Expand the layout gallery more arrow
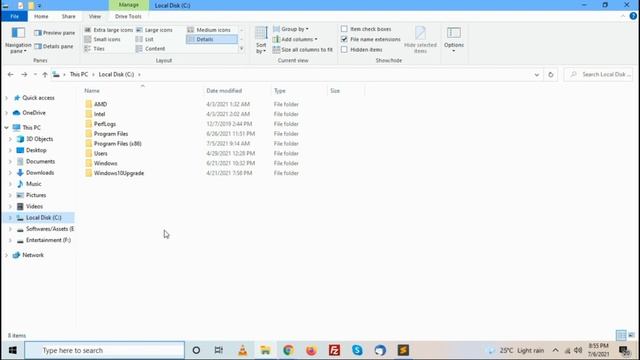 point(242,49)
